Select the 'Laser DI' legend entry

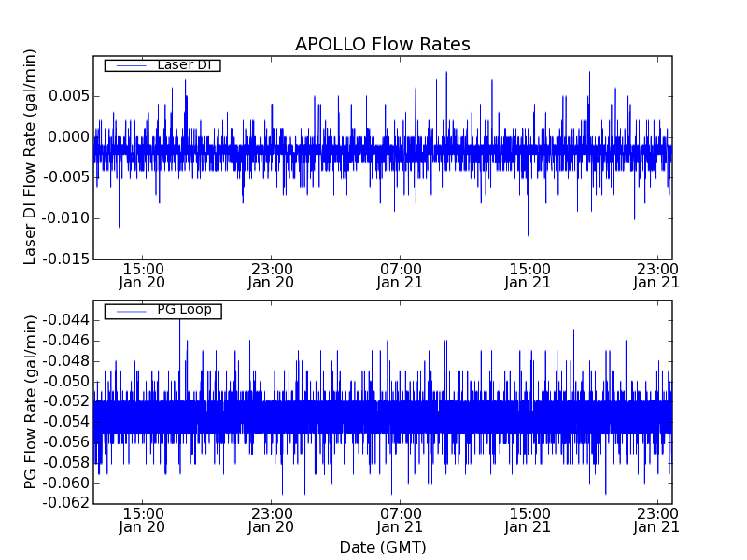pos(162,64)
